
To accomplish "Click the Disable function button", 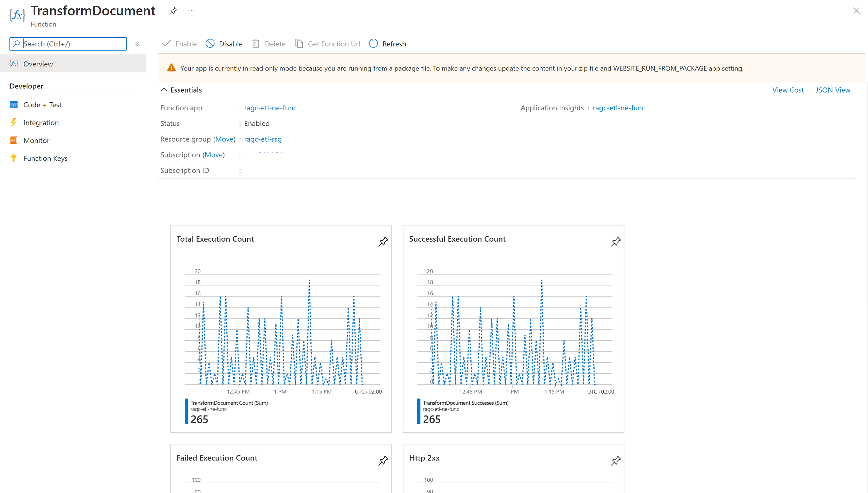I will pyautogui.click(x=224, y=44).
